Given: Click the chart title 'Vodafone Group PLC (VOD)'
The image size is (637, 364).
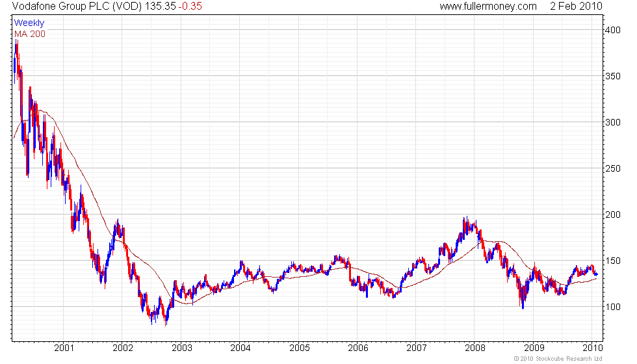Looking at the screenshot, I should tap(77, 6).
